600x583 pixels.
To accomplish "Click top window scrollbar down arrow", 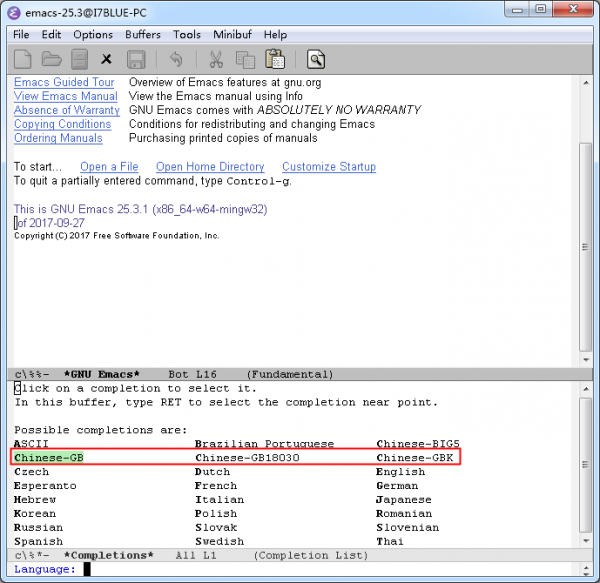I will coord(586,360).
